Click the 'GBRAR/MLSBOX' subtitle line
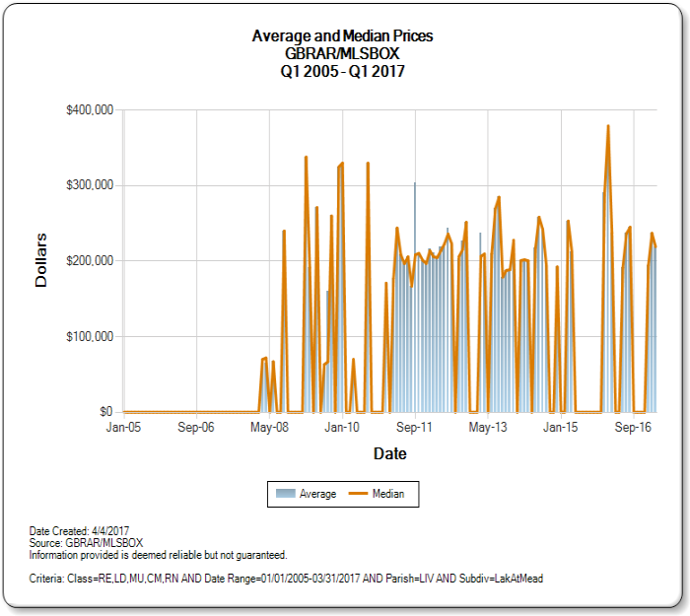Viewport: 690px width, 616px height. tap(342, 53)
